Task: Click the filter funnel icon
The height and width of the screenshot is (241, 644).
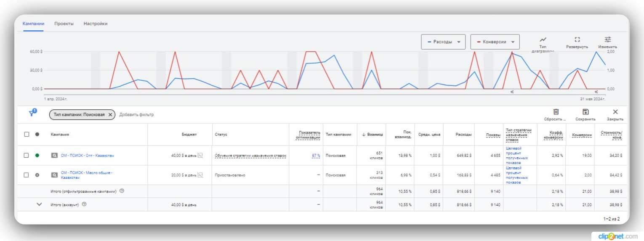Action: [32, 114]
